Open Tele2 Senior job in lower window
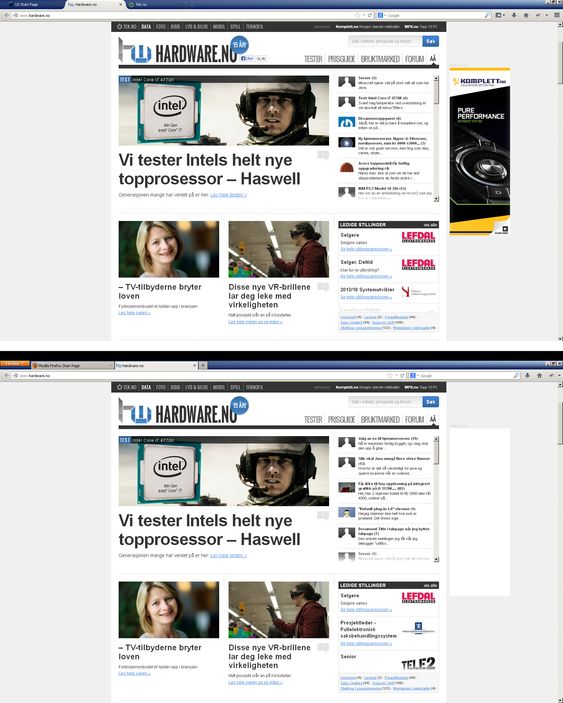 [388, 662]
